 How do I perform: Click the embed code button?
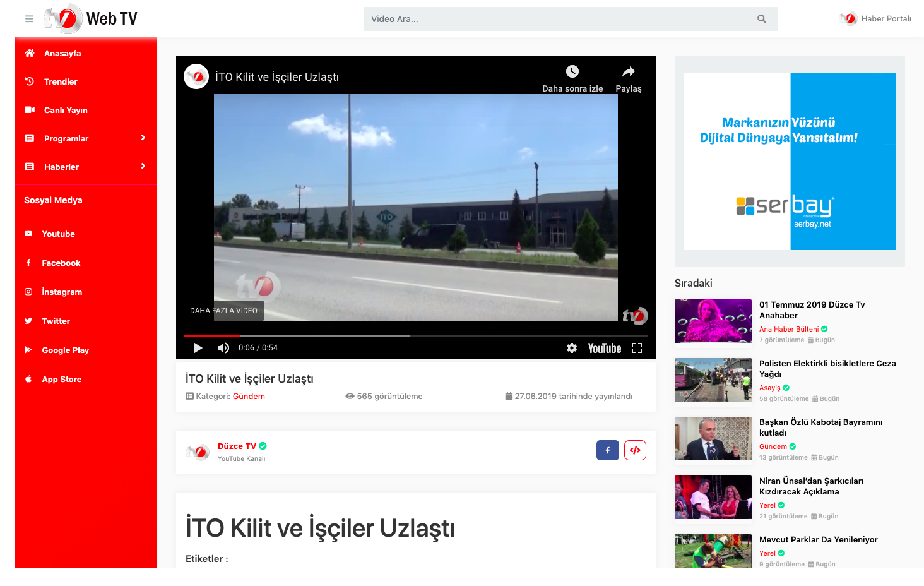(x=636, y=450)
